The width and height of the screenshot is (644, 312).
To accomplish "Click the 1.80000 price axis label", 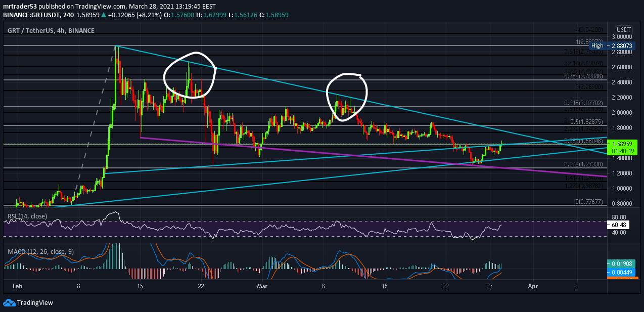I will pos(622,128).
